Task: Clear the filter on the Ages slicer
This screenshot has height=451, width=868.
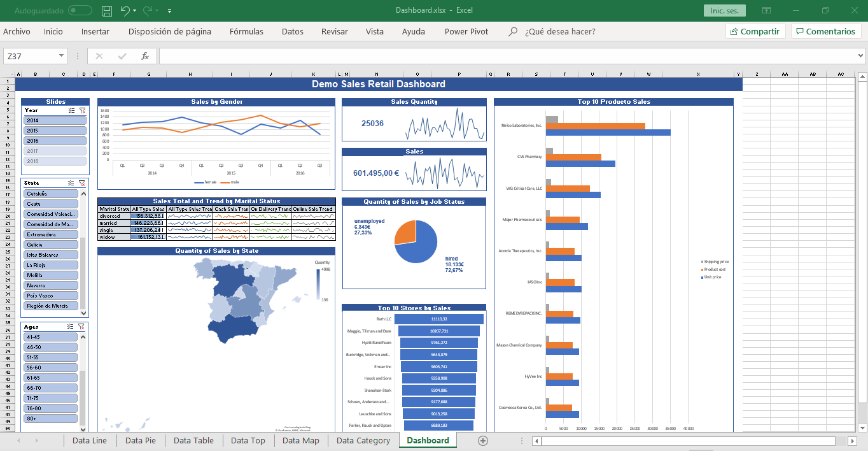Action: tap(82, 327)
